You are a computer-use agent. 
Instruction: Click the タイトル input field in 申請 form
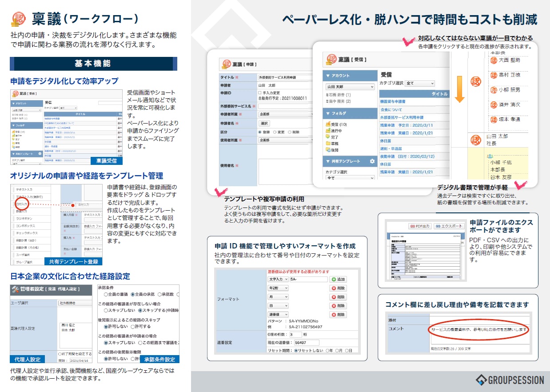point(286,77)
